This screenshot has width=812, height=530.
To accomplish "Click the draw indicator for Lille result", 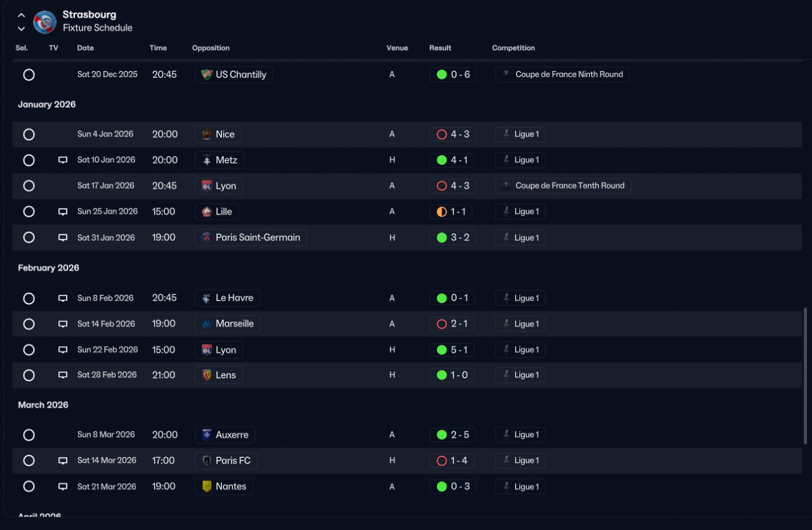I will [442, 212].
